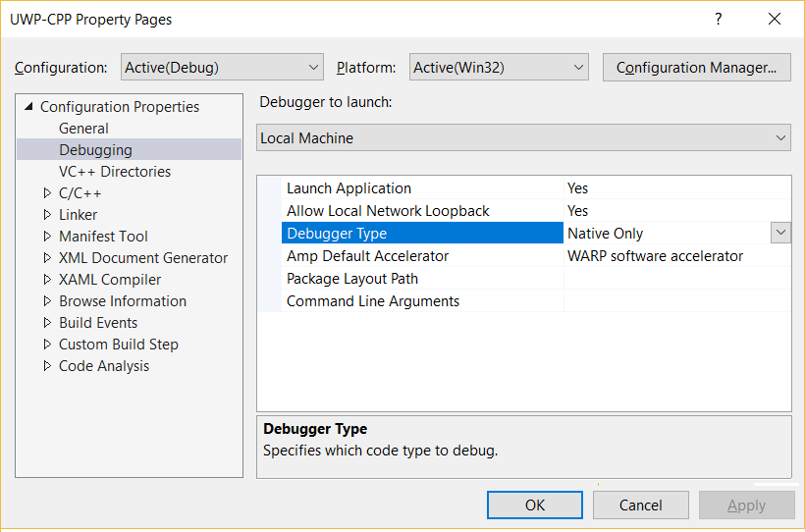Select the Command Line Arguments property

click(422, 301)
